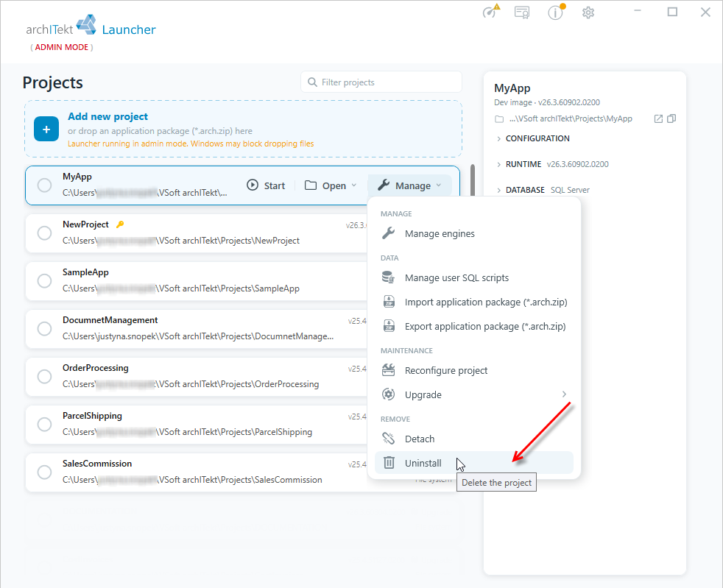Select the SalesCommission radio button
Viewport: 723px width, 588px height.
(x=44, y=472)
